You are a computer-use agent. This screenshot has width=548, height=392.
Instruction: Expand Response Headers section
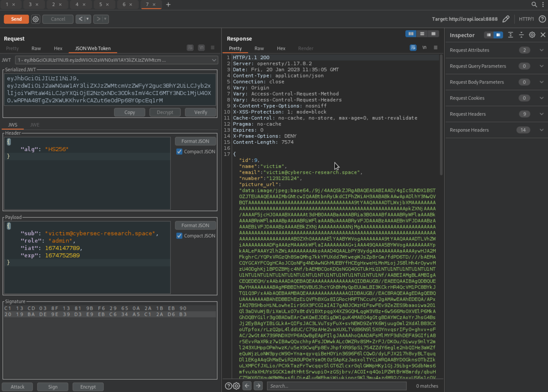click(542, 130)
